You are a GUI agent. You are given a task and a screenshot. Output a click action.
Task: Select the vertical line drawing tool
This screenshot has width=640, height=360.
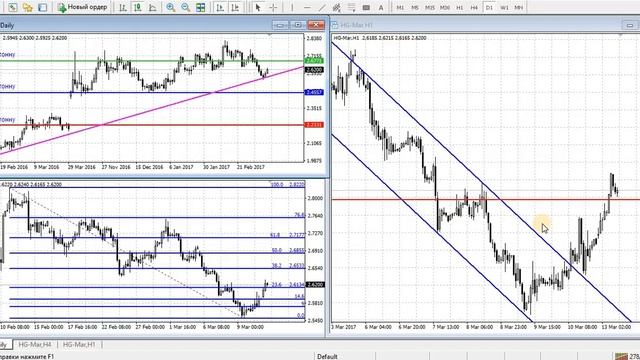point(292,7)
